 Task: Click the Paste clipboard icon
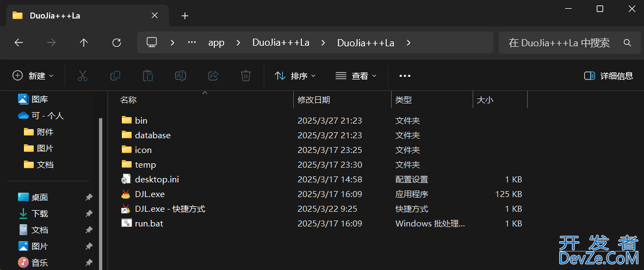click(148, 76)
